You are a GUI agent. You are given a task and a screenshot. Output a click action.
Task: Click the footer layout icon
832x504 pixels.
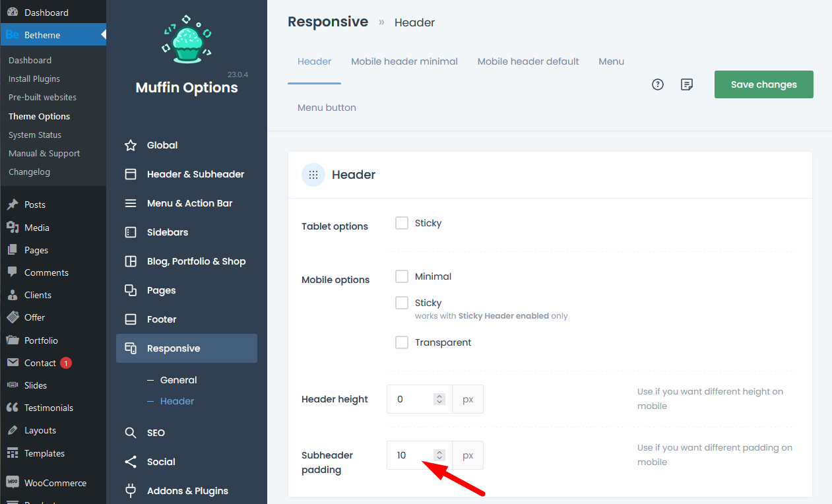[131, 319]
